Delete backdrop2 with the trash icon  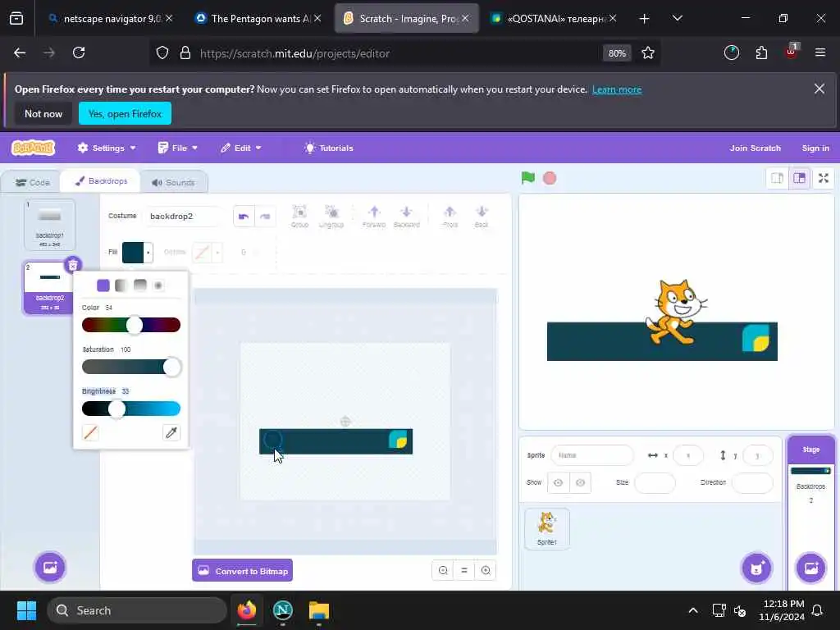point(73,265)
